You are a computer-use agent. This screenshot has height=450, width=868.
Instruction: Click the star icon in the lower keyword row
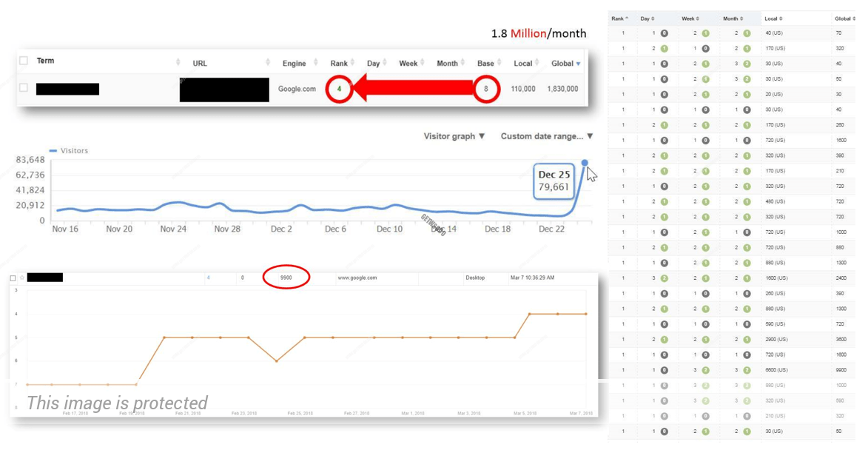[x=21, y=278]
